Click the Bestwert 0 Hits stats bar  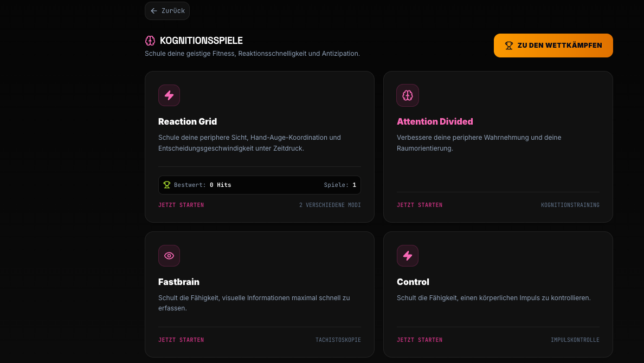tap(260, 185)
